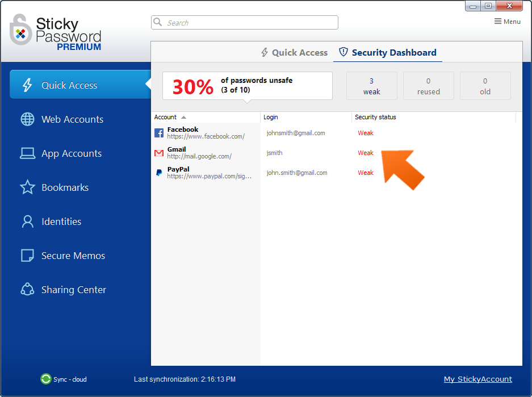Click login john.smith@gmail.com
Viewport: 532px width, 397px height.
(297, 173)
